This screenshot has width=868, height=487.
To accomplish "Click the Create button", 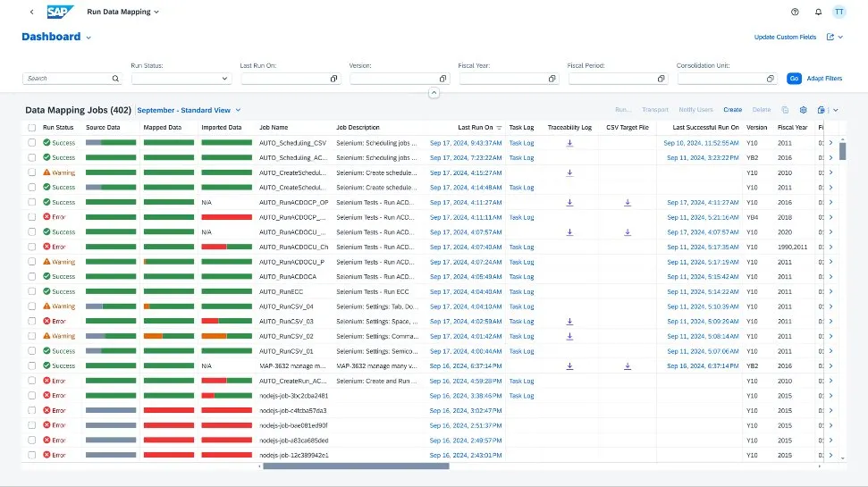I will (732, 110).
